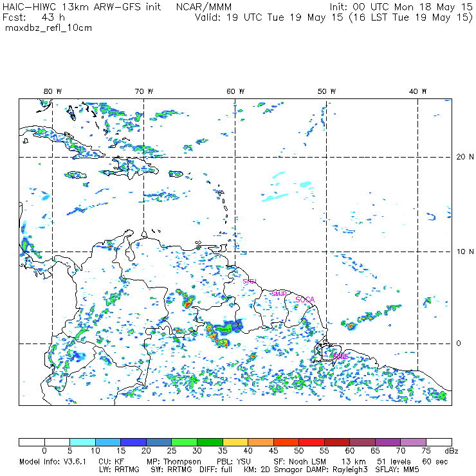Select the steel blue 20–25 dBz swatch
Screen dimensions: 476x476
click(159, 442)
